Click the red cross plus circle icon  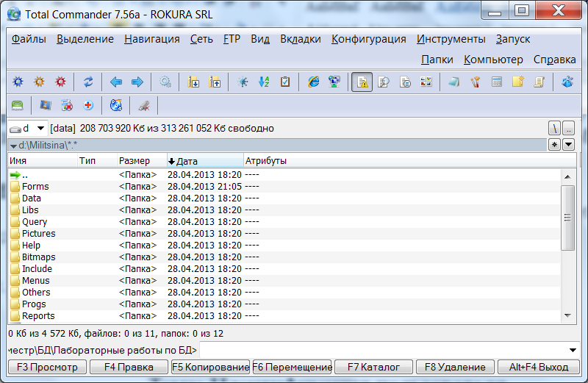point(88,105)
